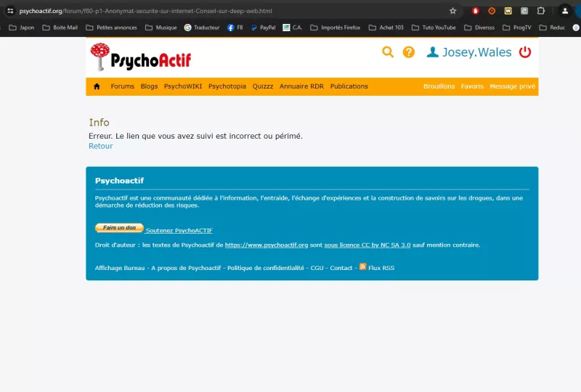Click the orange RSS feed icon
The height and width of the screenshot is (392, 581).
[363, 267]
